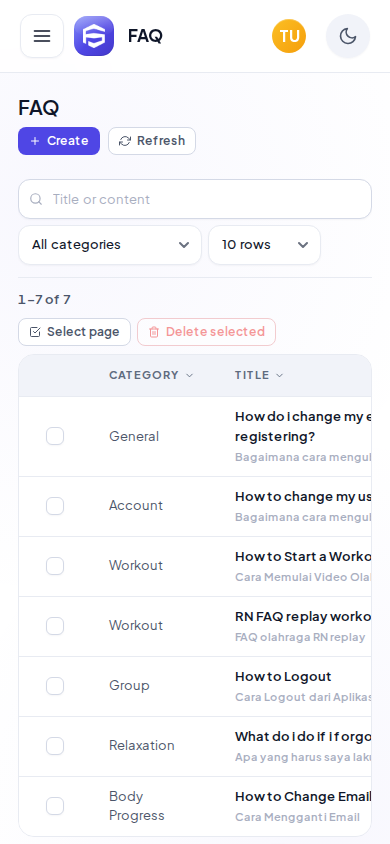Open the TU user avatar menu

point(289,36)
